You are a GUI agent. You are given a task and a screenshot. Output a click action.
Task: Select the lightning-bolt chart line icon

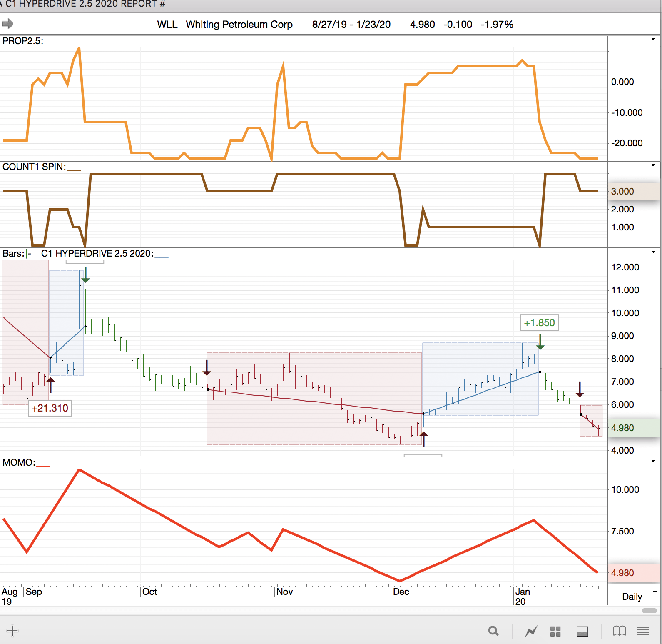531,632
